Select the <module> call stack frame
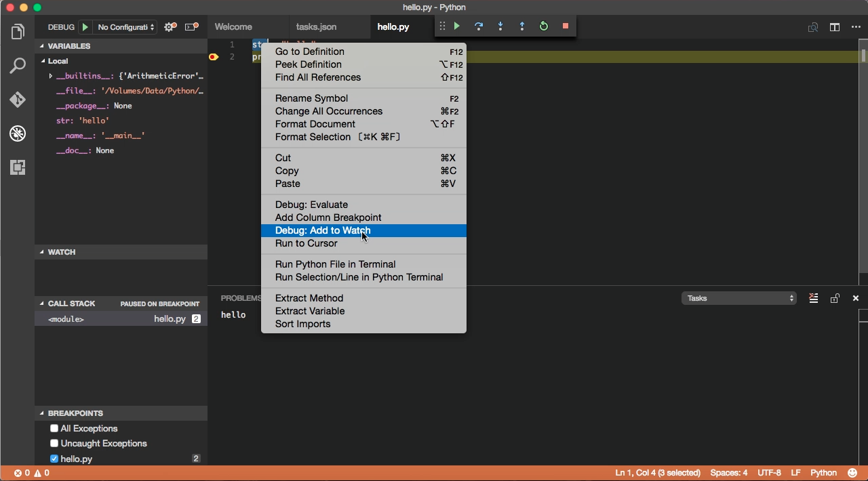868x481 pixels. 121,318
